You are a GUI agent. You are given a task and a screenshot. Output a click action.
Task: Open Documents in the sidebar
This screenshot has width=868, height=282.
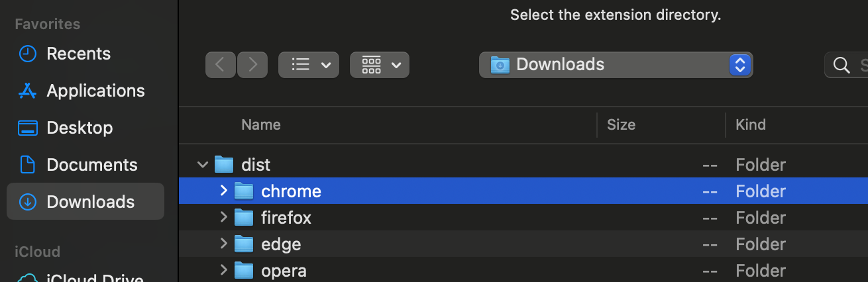[92, 165]
